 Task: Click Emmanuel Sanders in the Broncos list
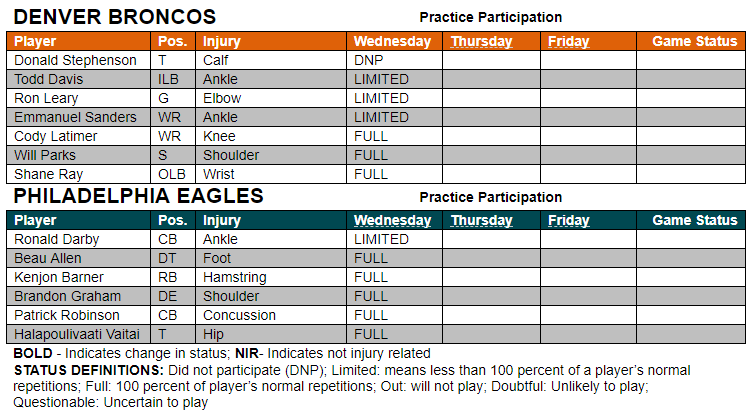pyautogui.click(x=75, y=117)
